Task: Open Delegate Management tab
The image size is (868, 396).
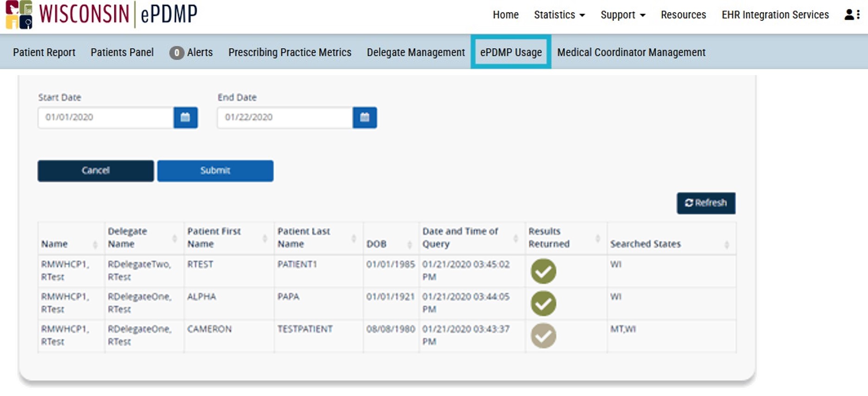Action: [416, 52]
